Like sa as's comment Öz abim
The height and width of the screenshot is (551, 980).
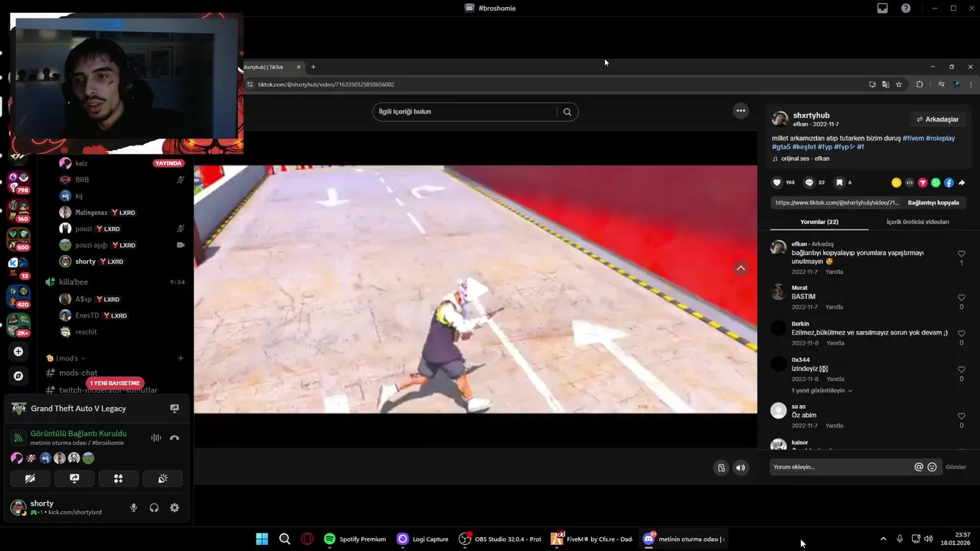point(962,416)
